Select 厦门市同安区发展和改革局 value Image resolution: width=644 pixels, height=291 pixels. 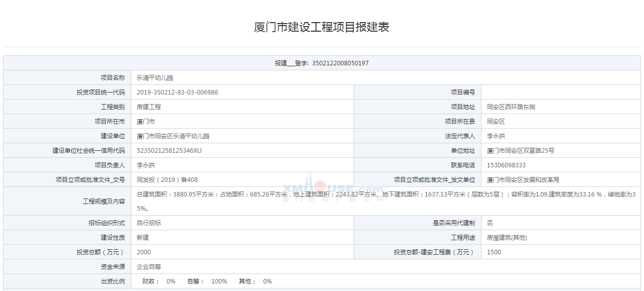(x=523, y=180)
